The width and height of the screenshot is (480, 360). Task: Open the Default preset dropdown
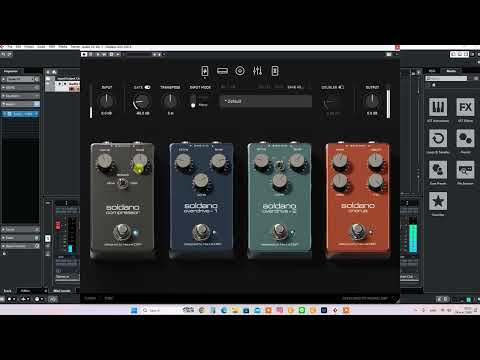point(266,101)
